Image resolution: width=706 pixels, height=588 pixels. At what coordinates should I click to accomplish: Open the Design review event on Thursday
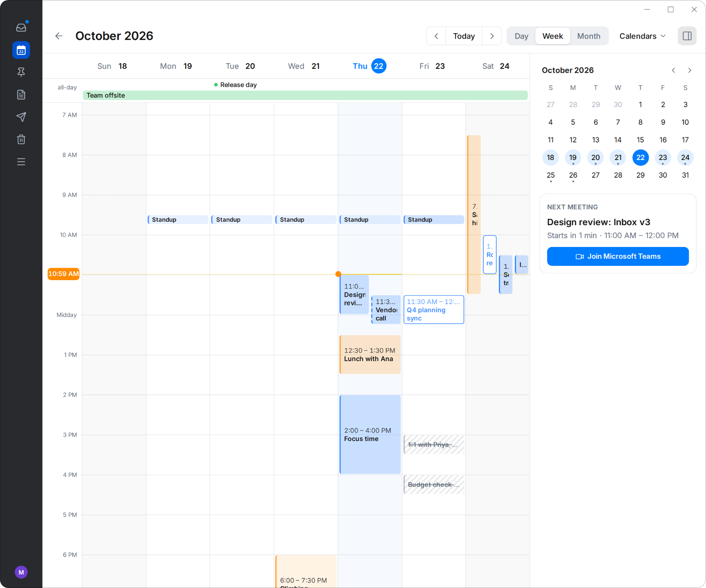[354, 295]
